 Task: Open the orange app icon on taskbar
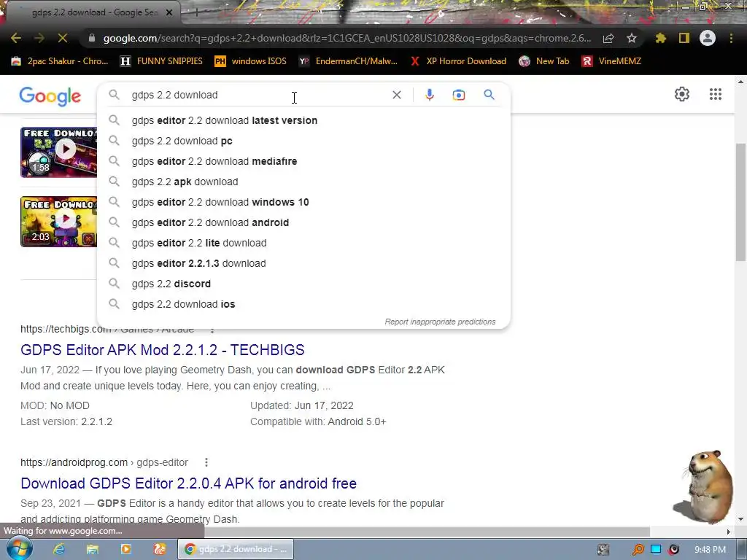[160, 549]
